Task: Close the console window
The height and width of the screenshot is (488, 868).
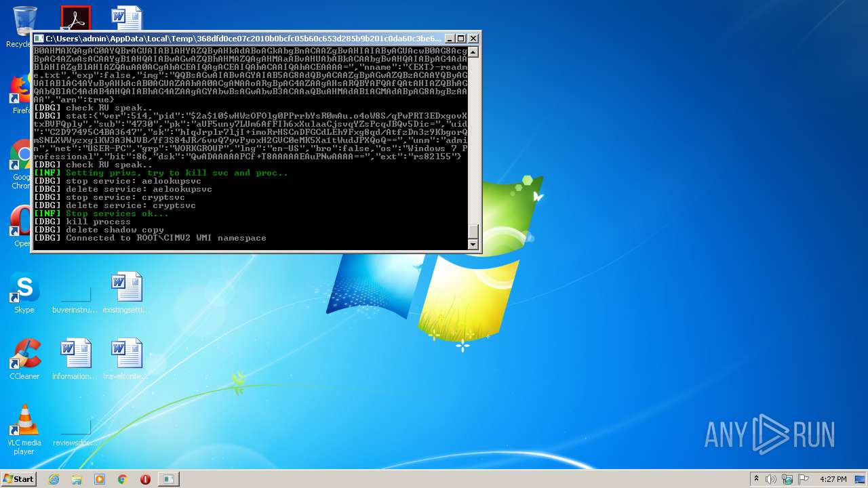Action: click(x=473, y=39)
